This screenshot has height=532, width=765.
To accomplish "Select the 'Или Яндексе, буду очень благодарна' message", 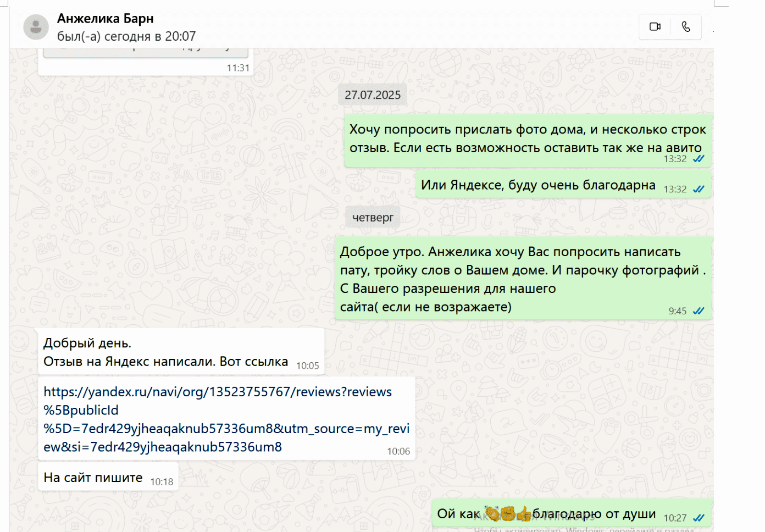I will click(x=537, y=185).
